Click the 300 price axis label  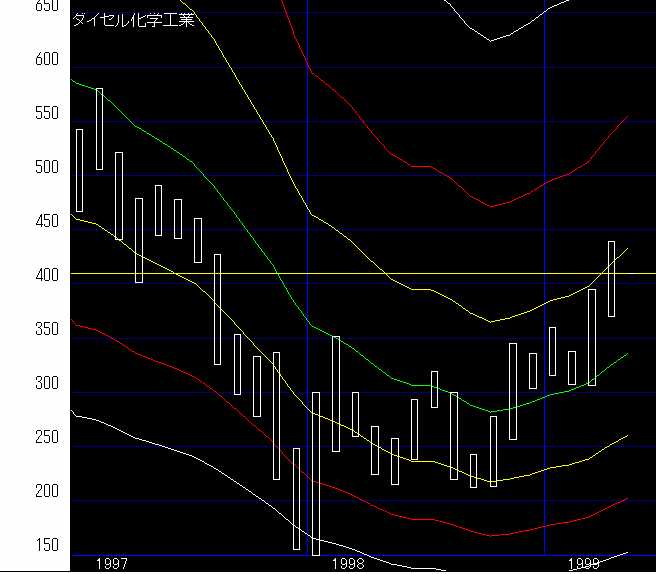pos(19,384)
